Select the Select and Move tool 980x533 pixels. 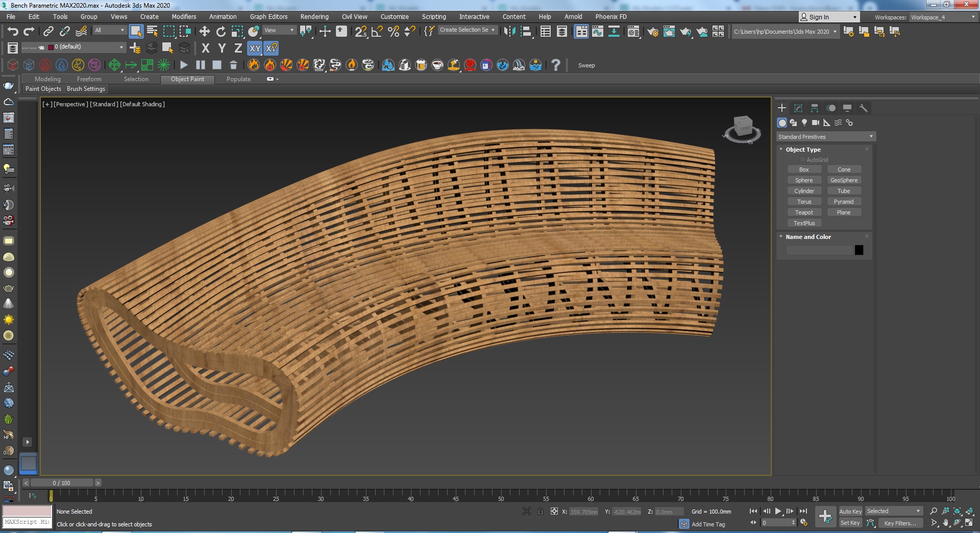[204, 32]
